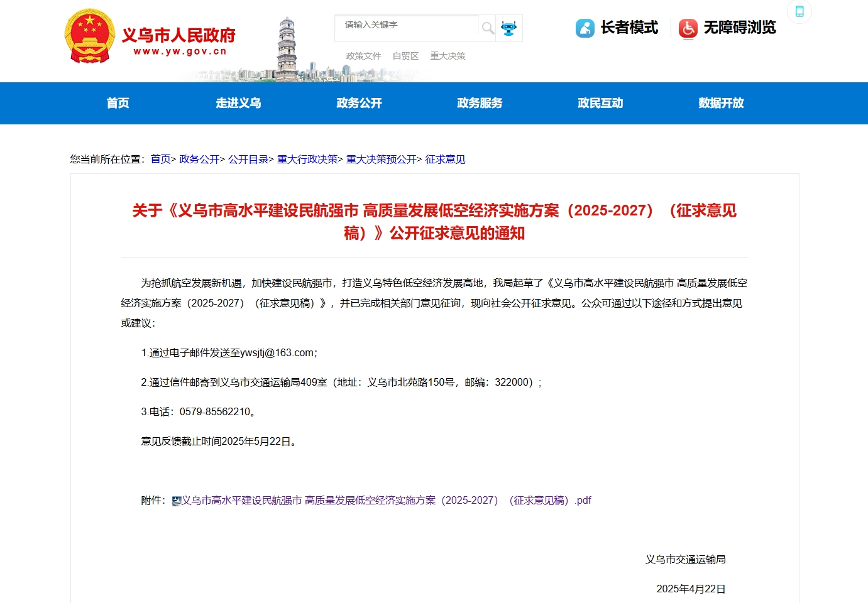Open the 重大行政决策 breadcrumb link
This screenshot has height=603, width=868.
point(307,160)
